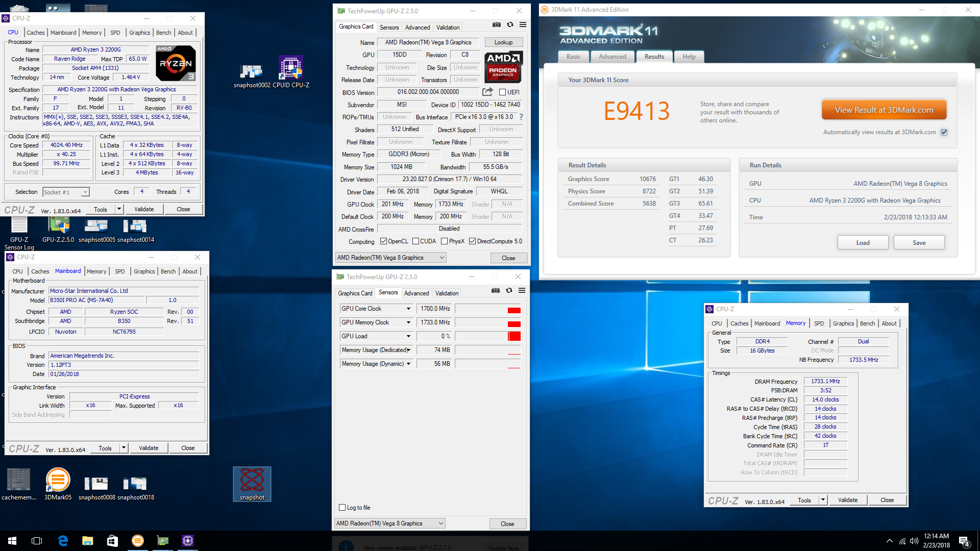This screenshot has width=980, height=551.
Task: Open snaphsot0018 desktop icon
Action: (x=136, y=488)
